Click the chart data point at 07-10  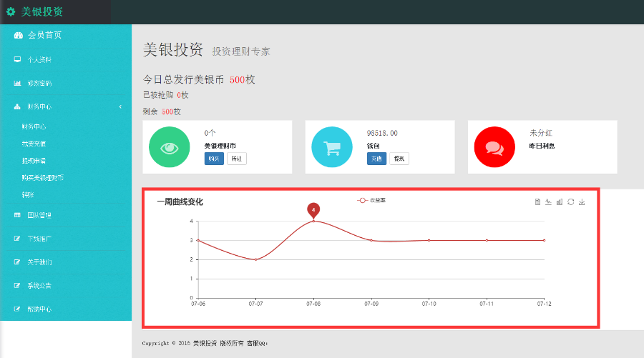pyautogui.click(x=429, y=240)
